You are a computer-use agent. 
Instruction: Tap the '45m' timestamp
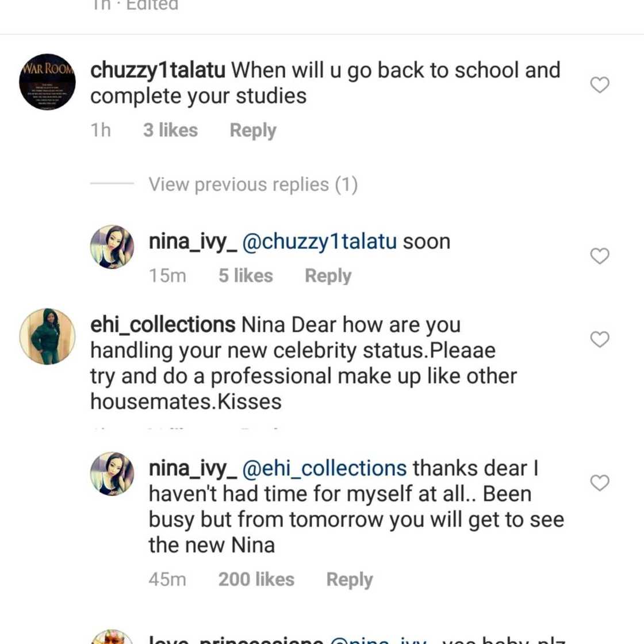(167, 580)
